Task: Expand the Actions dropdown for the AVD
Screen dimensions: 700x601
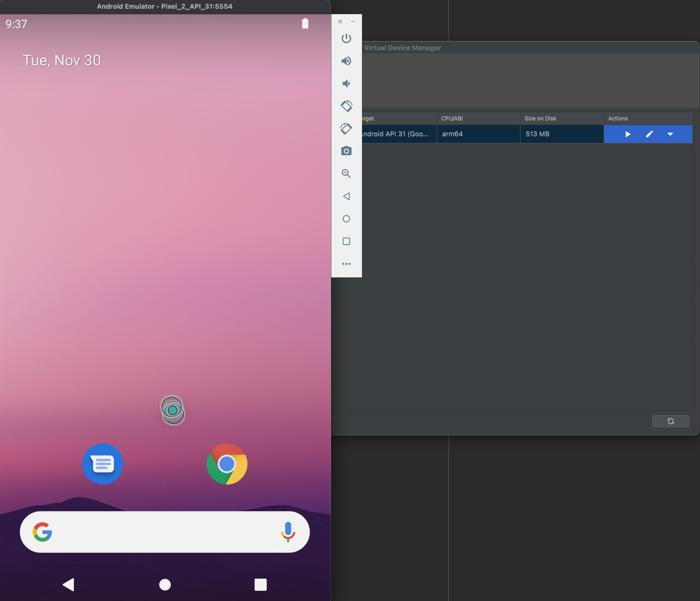Action: coord(670,134)
